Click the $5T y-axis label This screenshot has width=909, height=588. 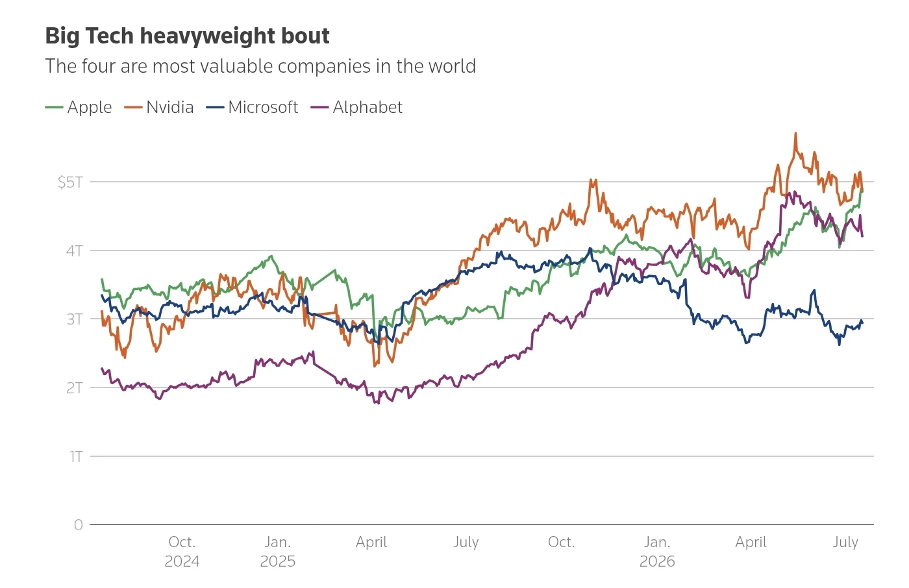(x=70, y=182)
